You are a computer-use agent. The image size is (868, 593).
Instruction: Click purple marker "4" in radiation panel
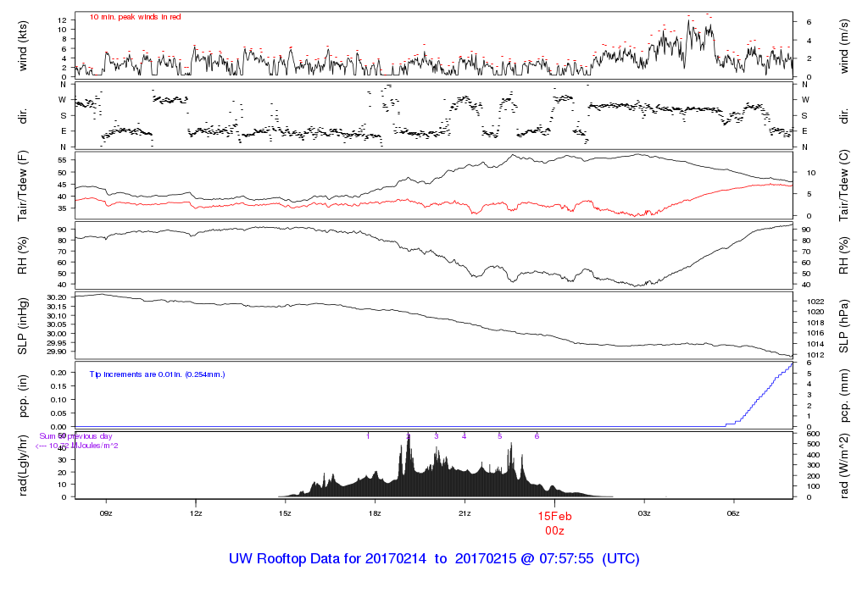point(464,436)
